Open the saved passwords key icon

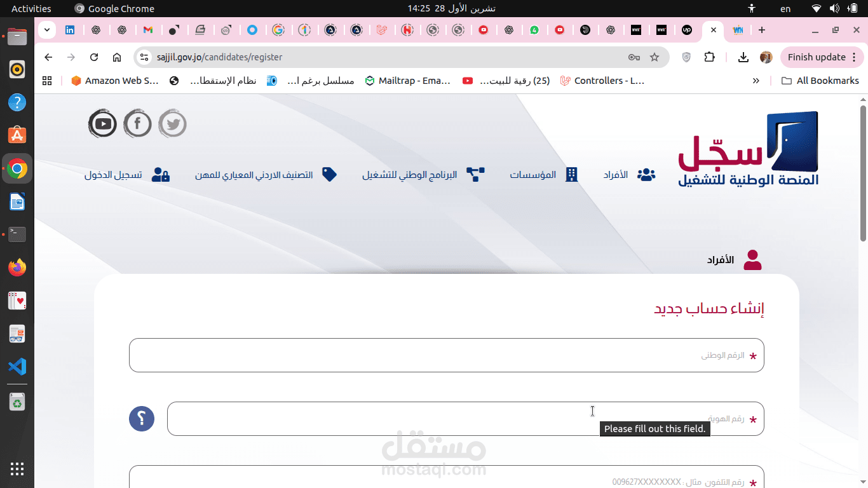point(634,57)
